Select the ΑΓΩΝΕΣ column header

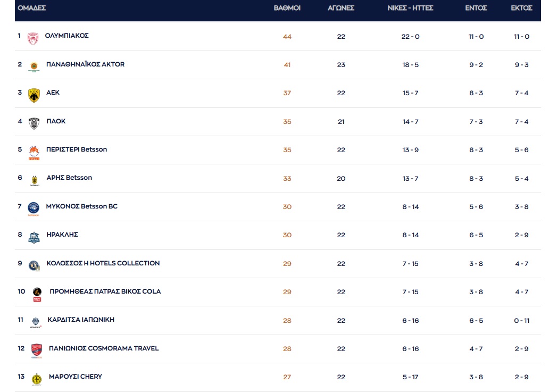click(341, 8)
